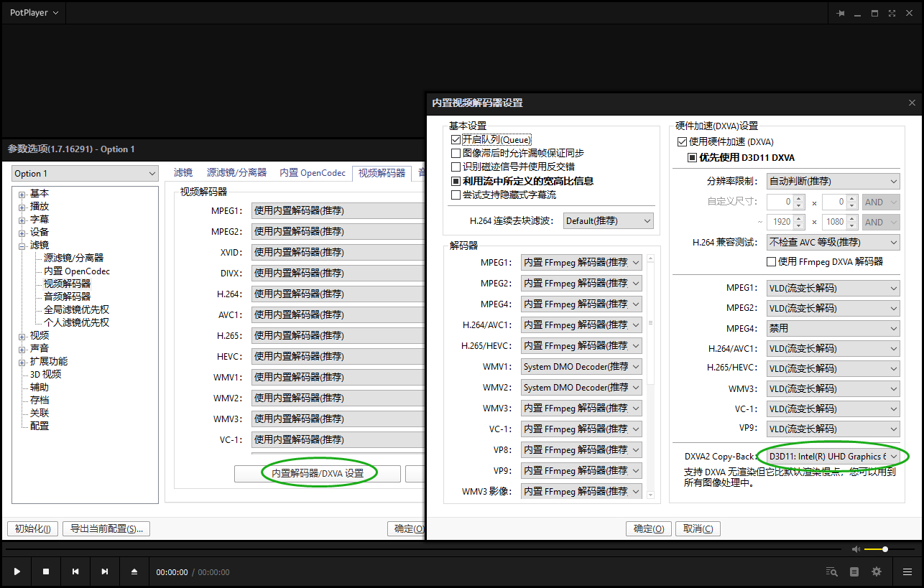Click the 解码器 list vertical scrollbar
This screenshot has width=924, height=588.
651,376
